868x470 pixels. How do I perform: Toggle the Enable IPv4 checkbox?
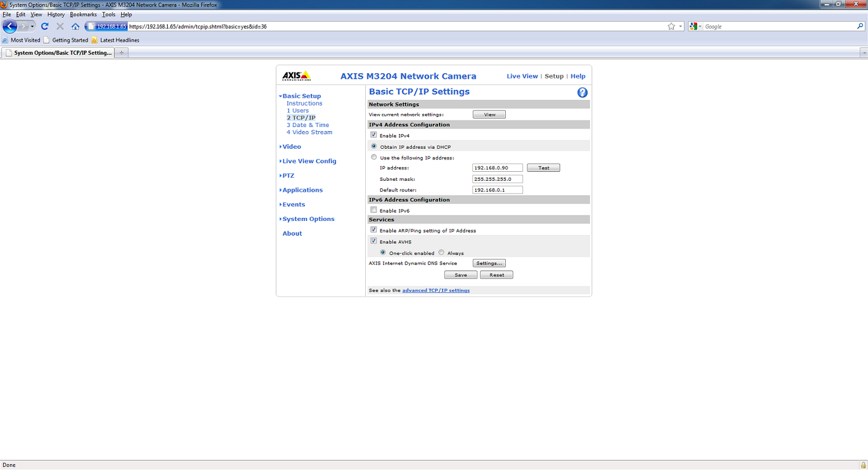(373, 135)
